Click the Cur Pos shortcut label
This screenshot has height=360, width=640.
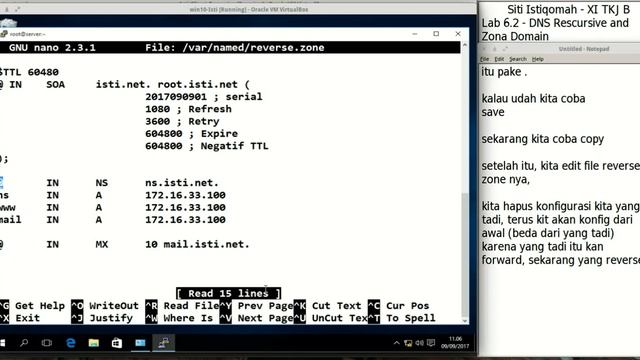tap(408, 306)
